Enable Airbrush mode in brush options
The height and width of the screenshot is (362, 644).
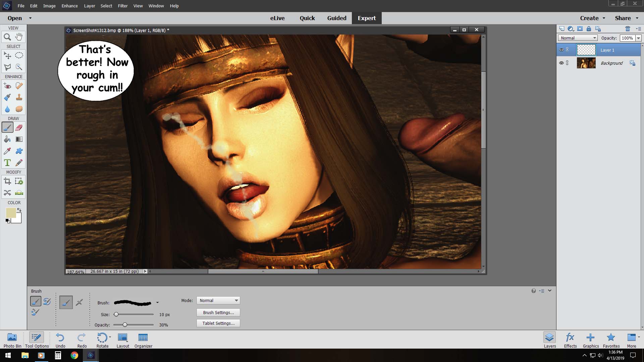coord(79,302)
